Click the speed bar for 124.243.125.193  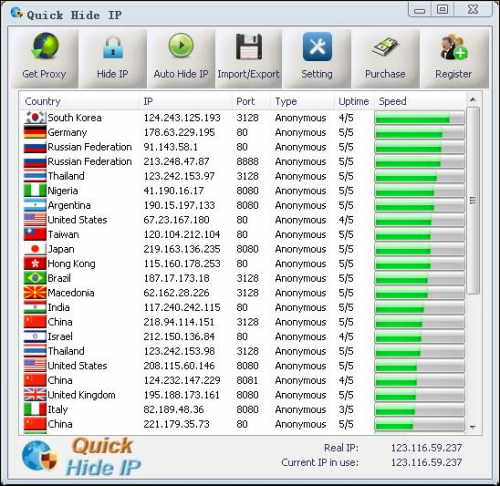coord(420,118)
